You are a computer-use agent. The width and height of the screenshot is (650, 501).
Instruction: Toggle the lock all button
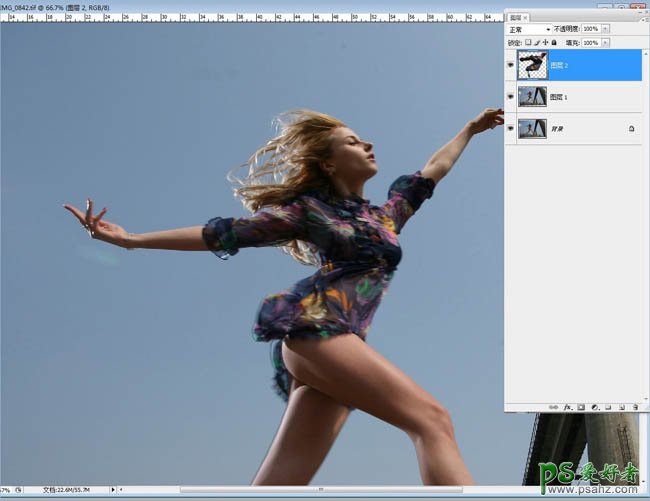click(554, 43)
